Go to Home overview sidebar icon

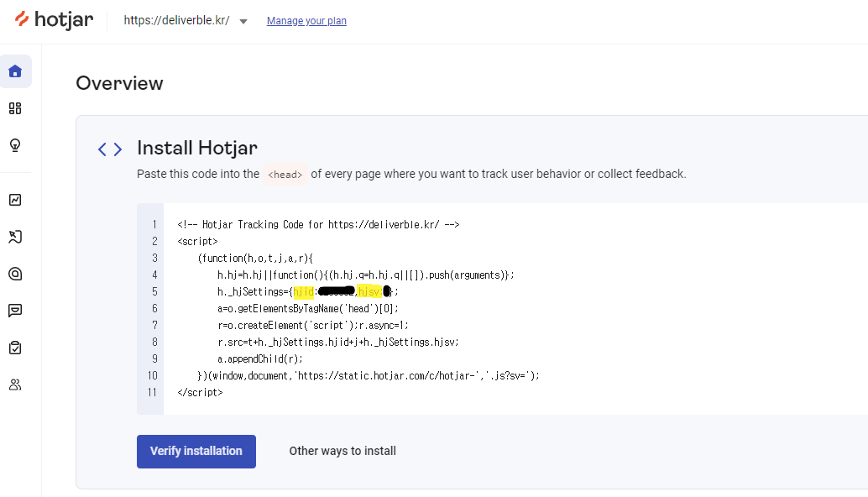pyautogui.click(x=15, y=71)
